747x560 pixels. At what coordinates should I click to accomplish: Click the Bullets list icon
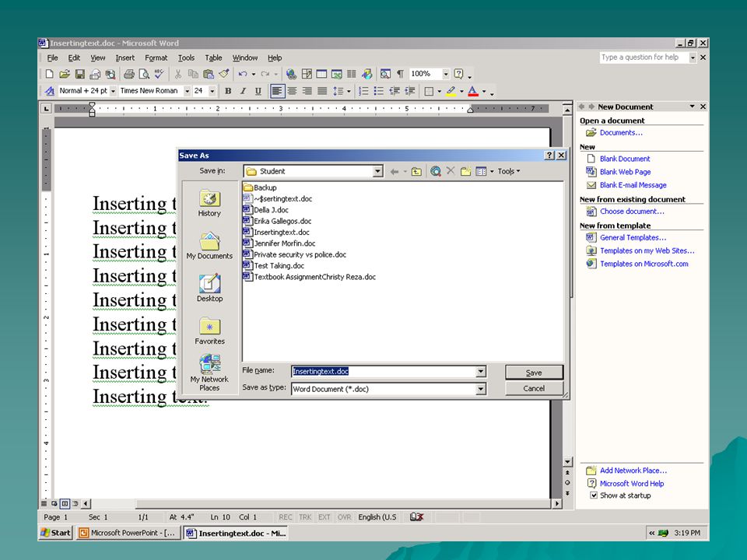(x=379, y=91)
